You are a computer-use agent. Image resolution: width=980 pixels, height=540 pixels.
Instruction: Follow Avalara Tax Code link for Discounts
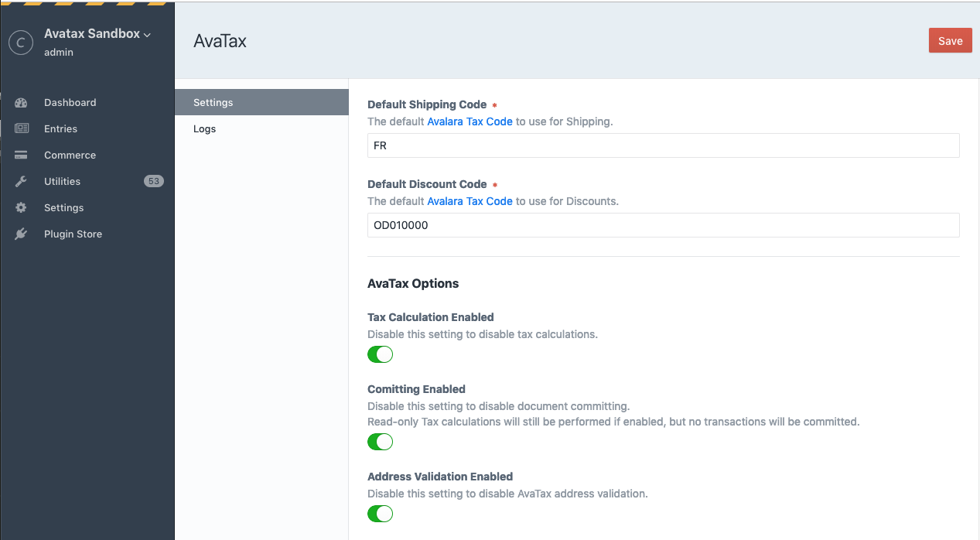(x=470, y=201)
